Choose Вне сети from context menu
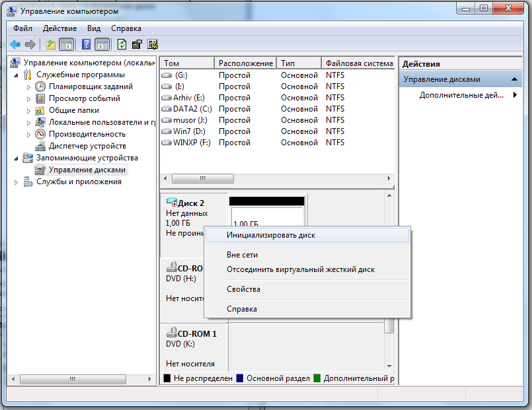This screenshot has width=532, height=410. coord(307,255)
